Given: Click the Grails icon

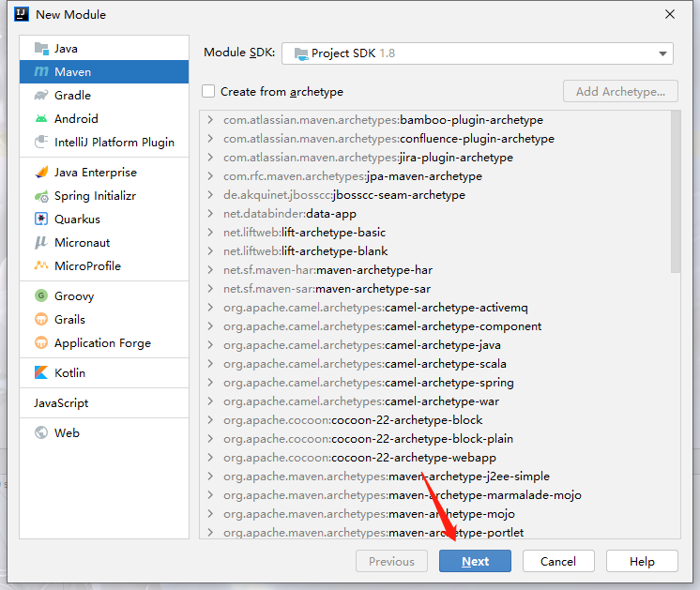Looking at the screenshot, I should click(41, 319).
